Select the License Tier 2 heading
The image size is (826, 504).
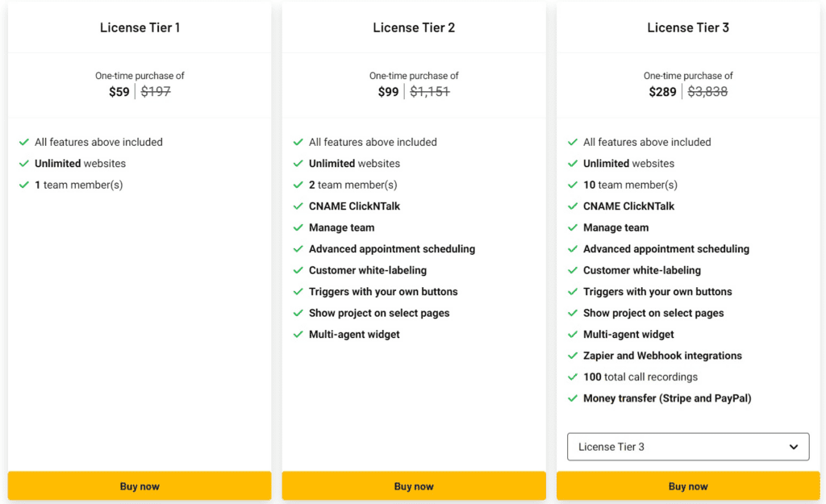[x=414, y=27]
